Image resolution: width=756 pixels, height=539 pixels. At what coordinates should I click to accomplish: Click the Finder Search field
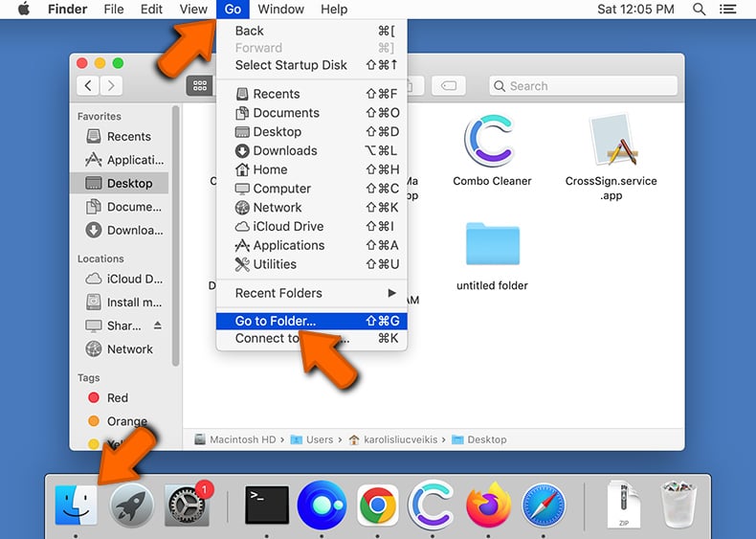[584, 86]
